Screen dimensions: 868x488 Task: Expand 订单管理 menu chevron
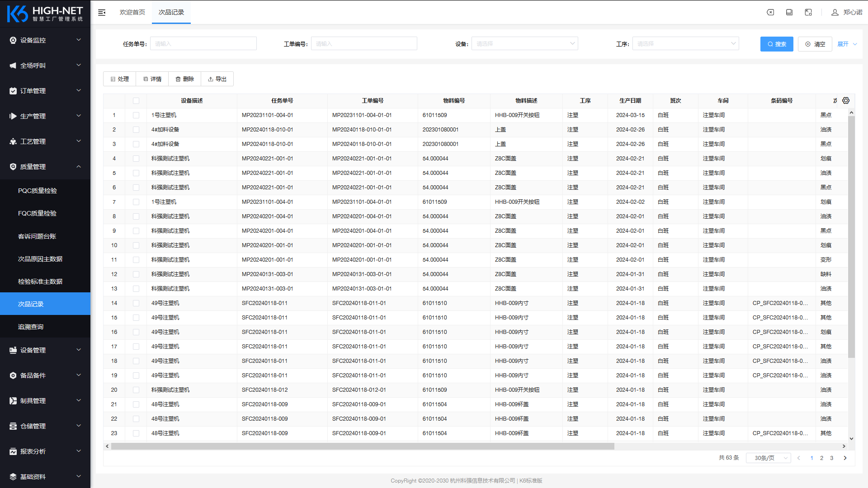pyautogui.click(x=79, y=90)
